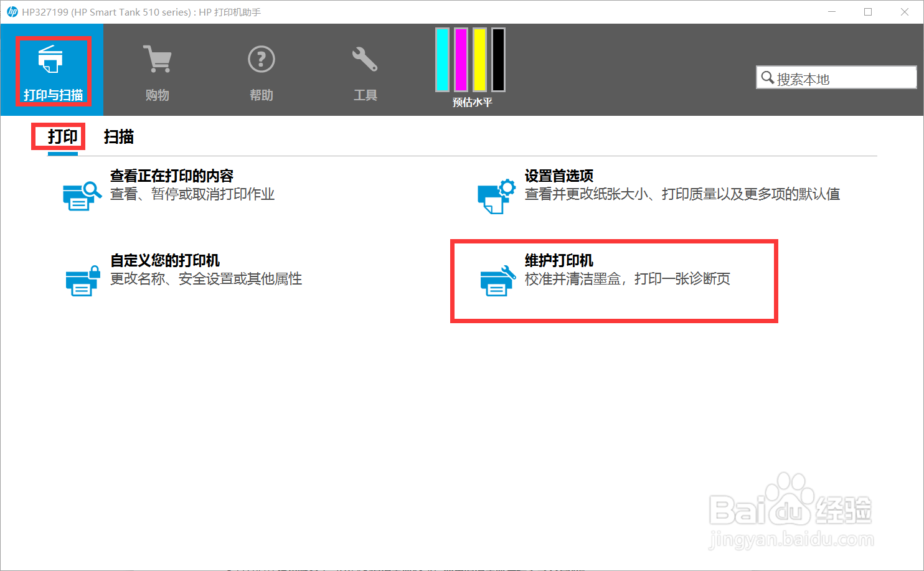Click the HP logo in the title bar
This screenshot has height=571, width=924.
[11, 11]
